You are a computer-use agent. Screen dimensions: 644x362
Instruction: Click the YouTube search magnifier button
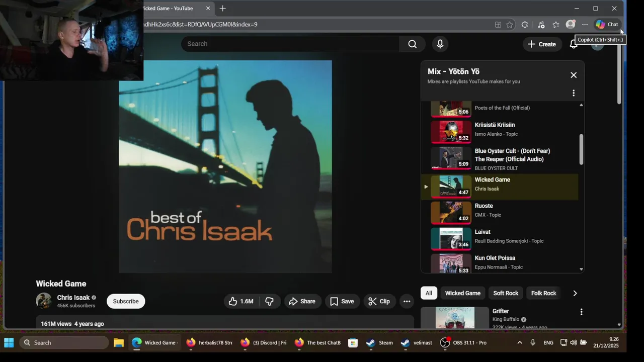point(412,44)
